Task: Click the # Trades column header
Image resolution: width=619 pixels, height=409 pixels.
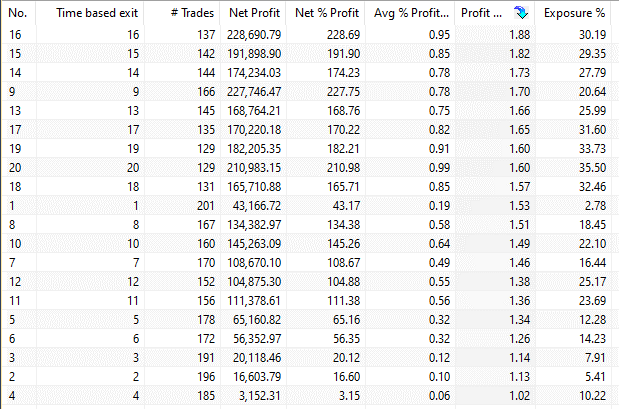Action: point(178,14)
